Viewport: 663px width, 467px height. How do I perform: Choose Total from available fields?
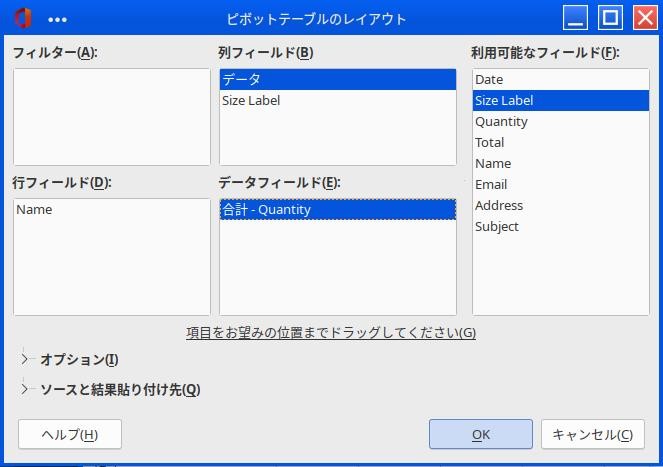(489, 142)
